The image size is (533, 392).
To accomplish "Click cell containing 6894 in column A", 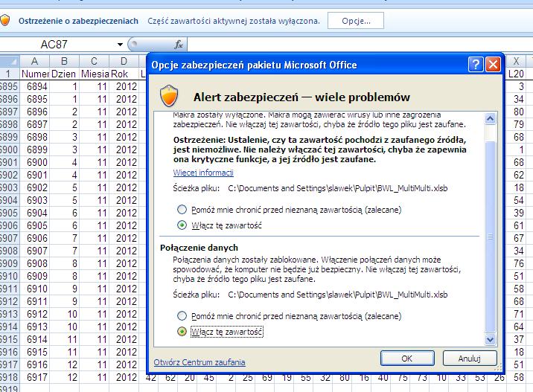I will coord(35,86).
